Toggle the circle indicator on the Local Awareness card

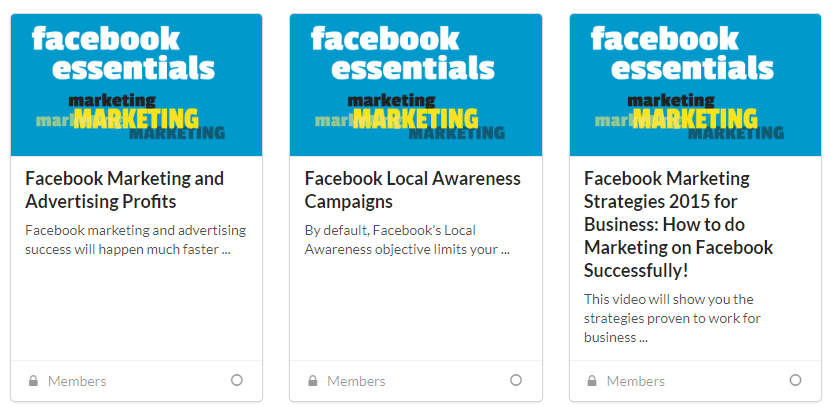point(516,380)
